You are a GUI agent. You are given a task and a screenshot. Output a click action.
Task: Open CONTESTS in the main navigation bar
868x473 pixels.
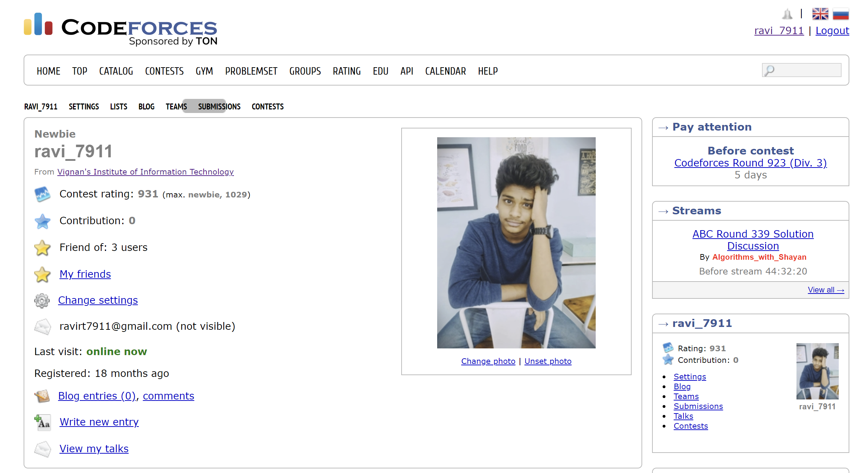165,71
